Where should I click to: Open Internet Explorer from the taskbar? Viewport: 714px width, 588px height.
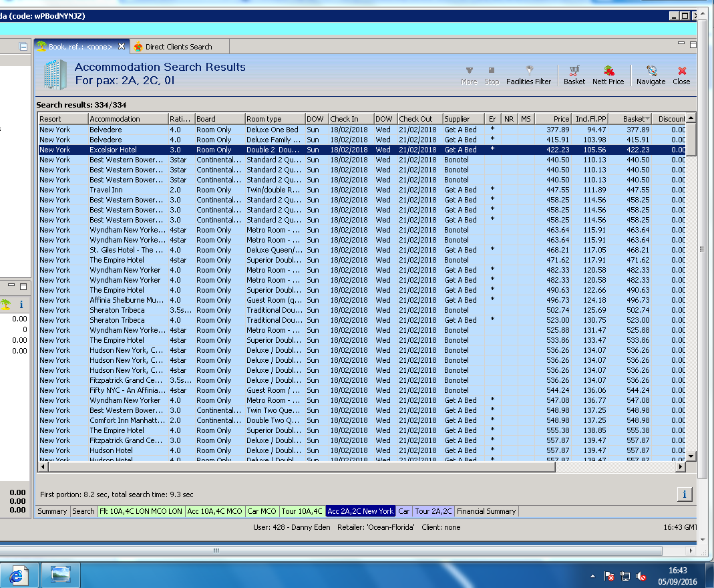[18, 575]
